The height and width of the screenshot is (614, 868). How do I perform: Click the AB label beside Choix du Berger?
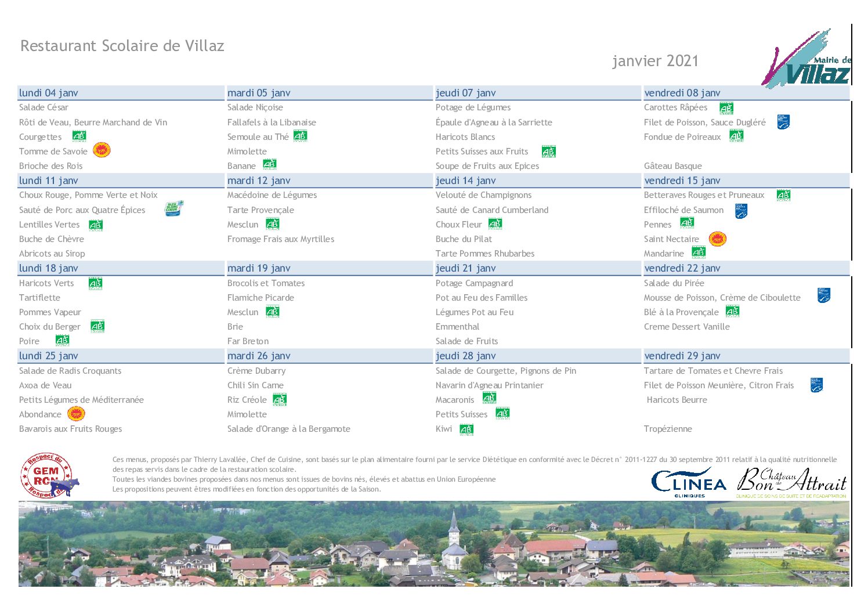tap(97, 326)
